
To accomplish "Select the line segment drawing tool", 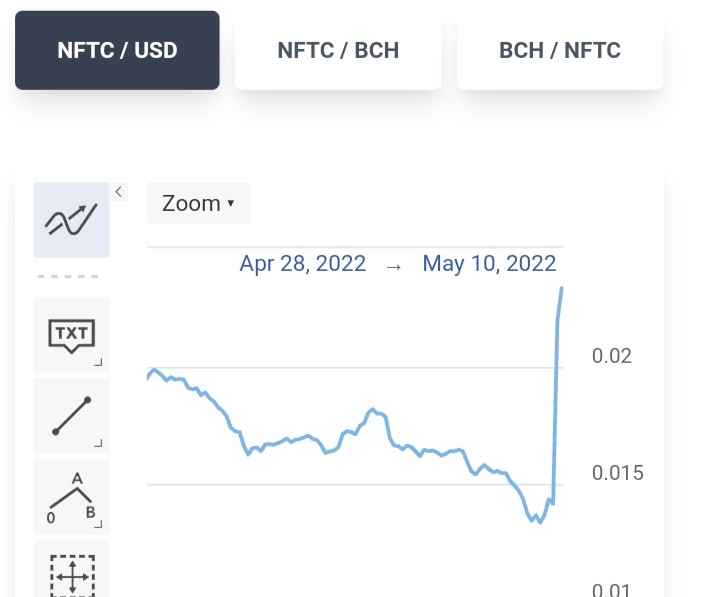I will [72, 416].
